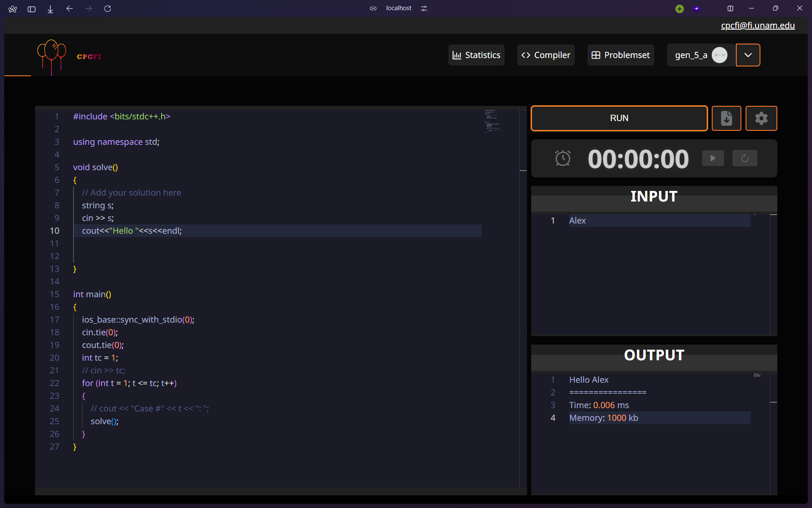This screenshot has width=812, height=508.
Task: Click the alarm clock icon
Action: [x=562, y=158]
